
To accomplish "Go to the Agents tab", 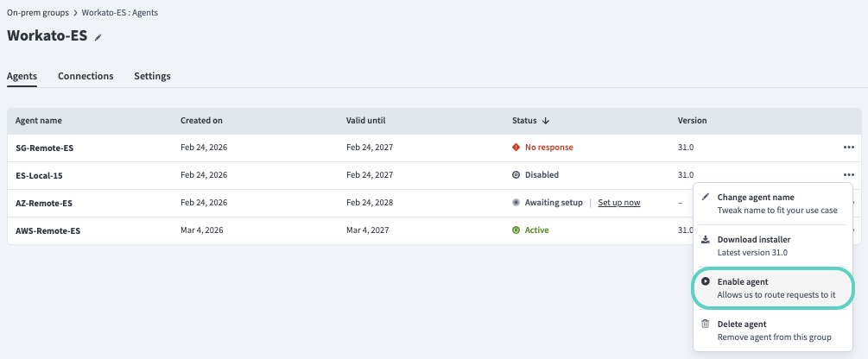I will click(22, 76).
